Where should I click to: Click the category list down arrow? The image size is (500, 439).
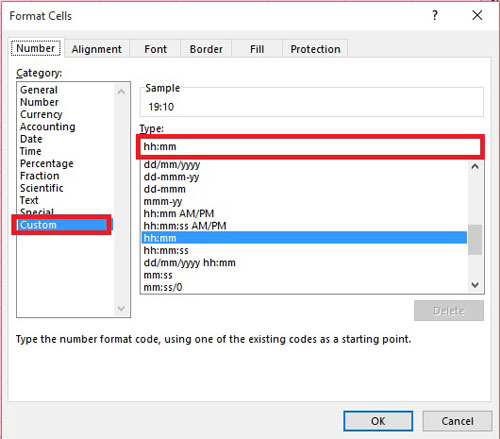121,308
